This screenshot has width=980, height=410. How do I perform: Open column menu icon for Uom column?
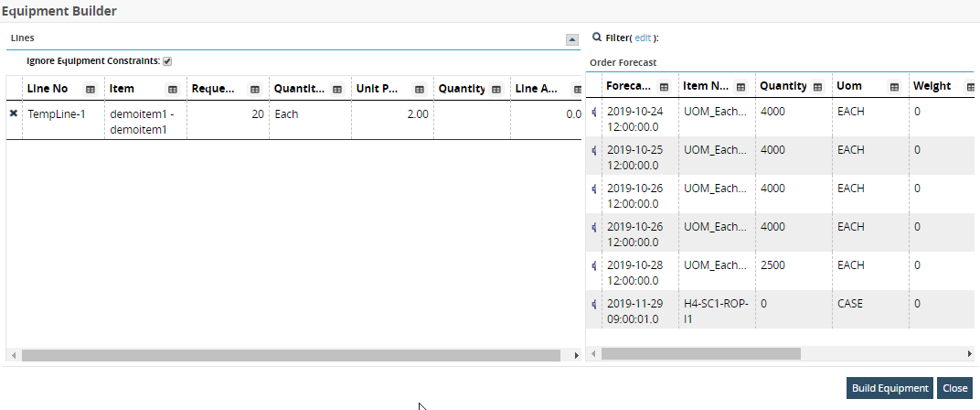(894, 87)
